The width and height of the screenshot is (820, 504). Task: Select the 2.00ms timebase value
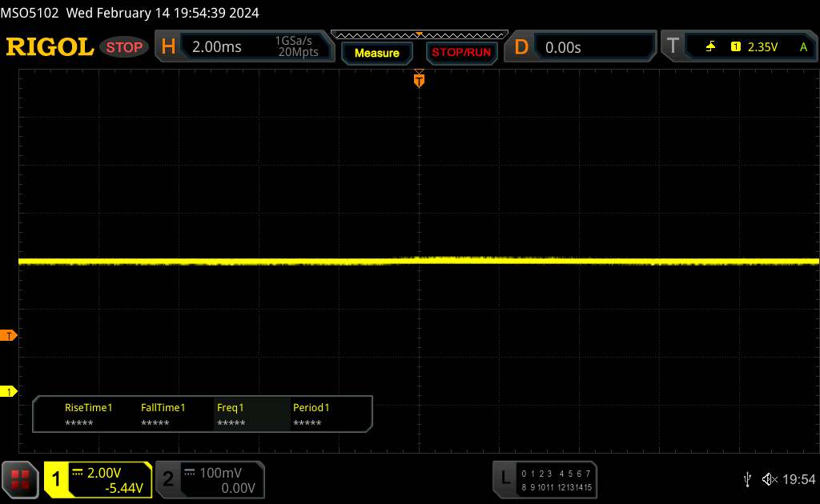click(x=216, y=47)
